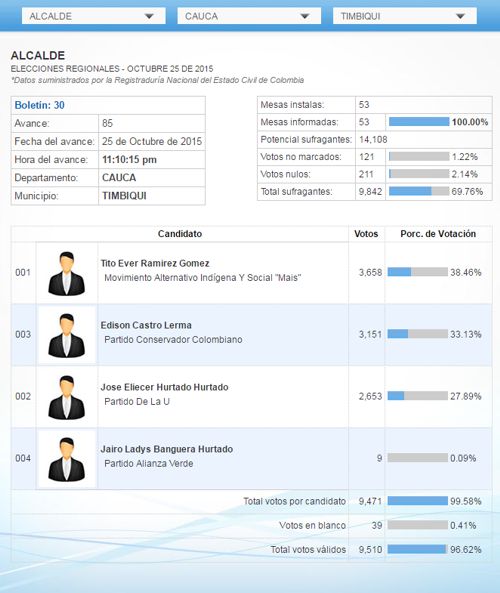Click the 0.09% vote percentage bar
This screenshot has width=500, height=593.
click(418, 458)
